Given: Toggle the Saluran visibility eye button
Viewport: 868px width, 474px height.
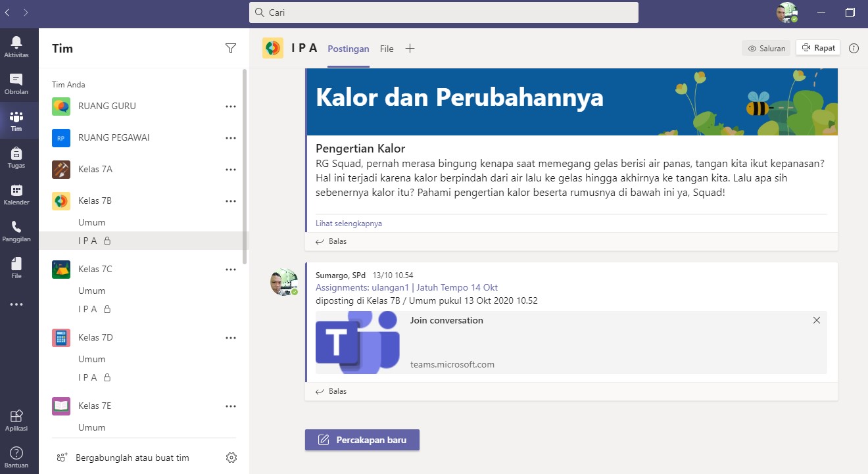Looking at the screenshot, I should [766, 48].
